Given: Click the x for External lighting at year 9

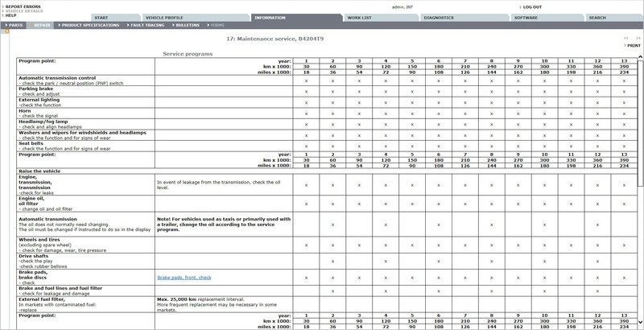Looking at the screenshot, I should point(518,102).
